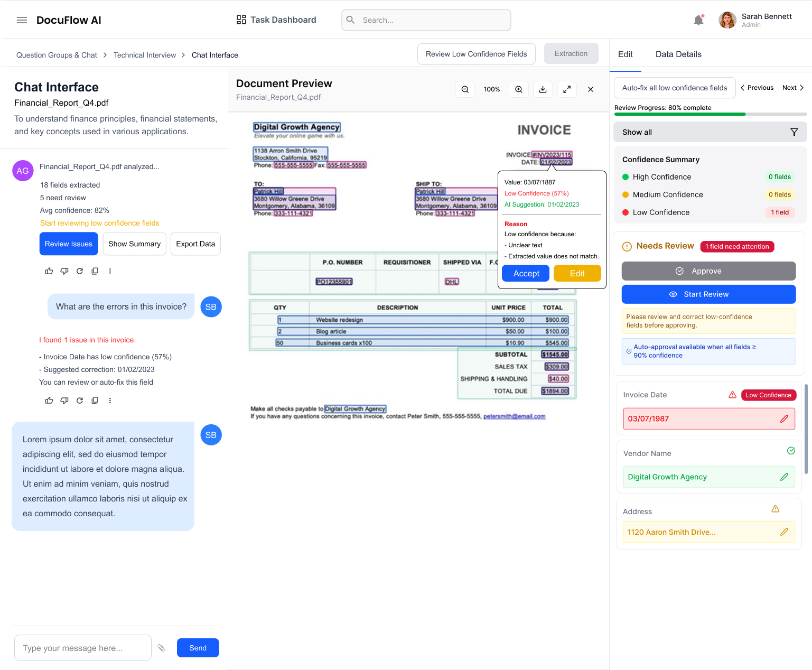
Task: Open the notifications bell
Action: point(698,20)
